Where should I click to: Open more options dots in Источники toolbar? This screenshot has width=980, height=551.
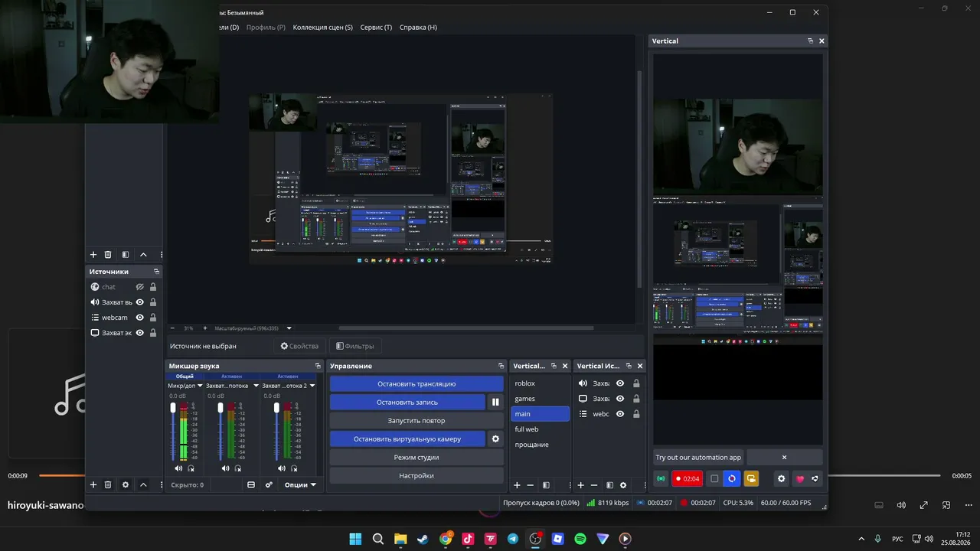[x=161, y=484]
